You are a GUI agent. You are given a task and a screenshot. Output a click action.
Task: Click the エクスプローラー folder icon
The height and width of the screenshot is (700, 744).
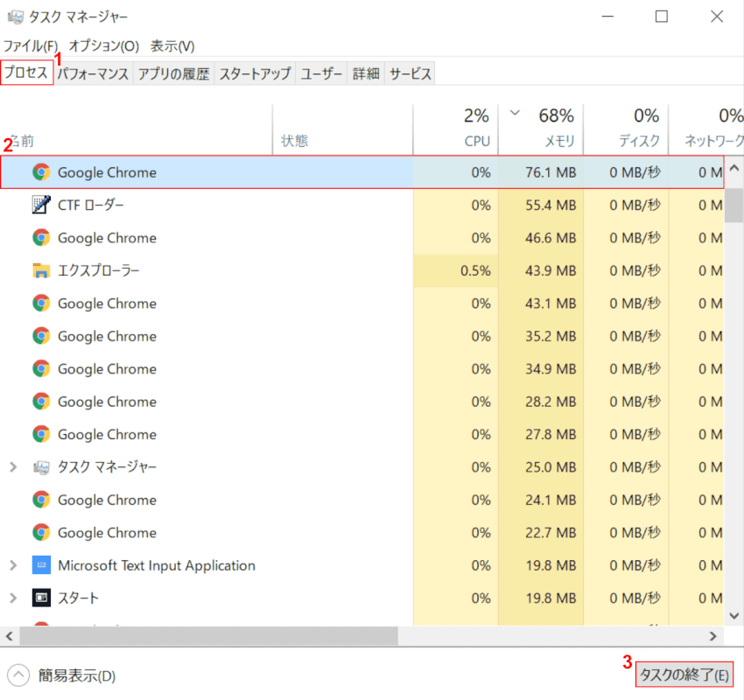[41, 270]
